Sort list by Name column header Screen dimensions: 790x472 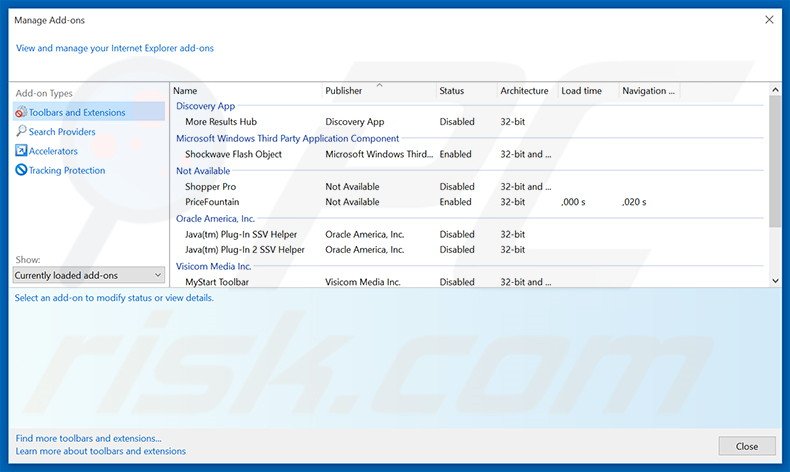pos(246,91)
